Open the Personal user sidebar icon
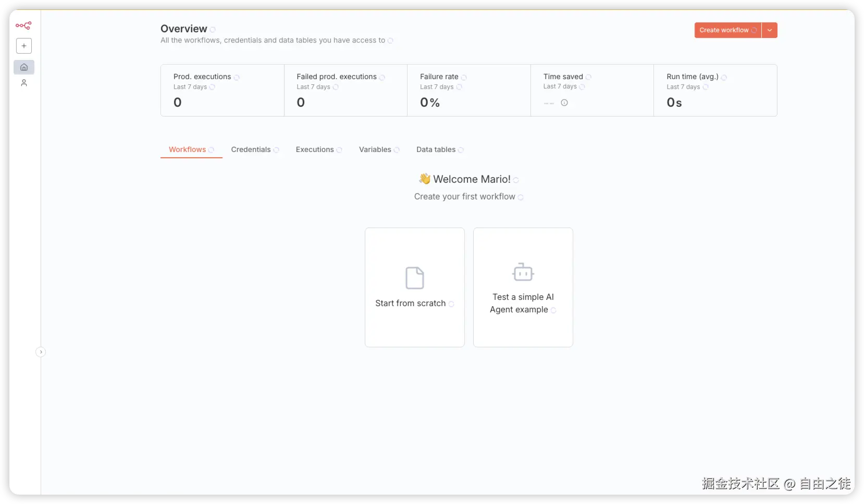This screenshot has height=504, width=864. pyautogui.click(x=24, y=83)
